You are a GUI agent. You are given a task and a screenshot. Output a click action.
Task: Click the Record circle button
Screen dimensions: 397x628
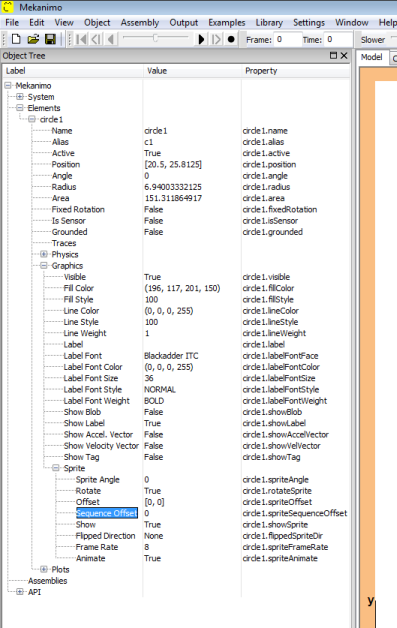[x=231, y=39]
